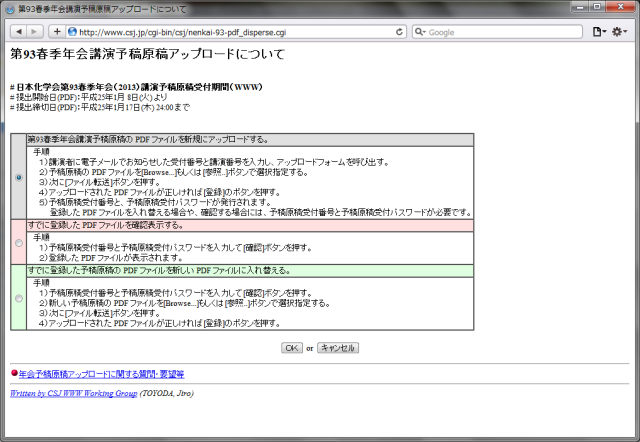Open the page menu icon
This screenshot has height=442, width=640.
[599, 31]
